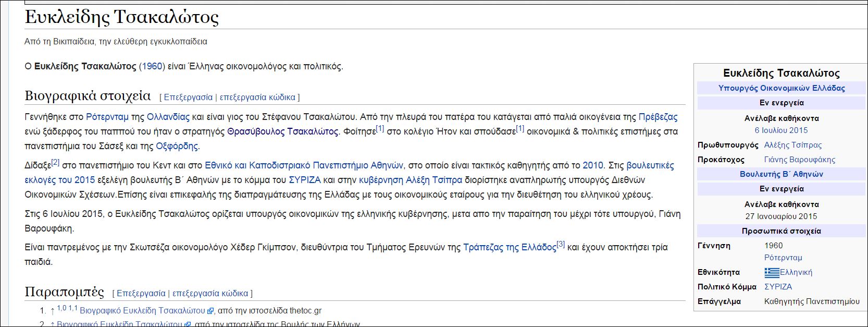This screenshot has width=868, height=327.
Task: Open Τράπεζας της Ελλάδος link
Action: pos(509,247)
